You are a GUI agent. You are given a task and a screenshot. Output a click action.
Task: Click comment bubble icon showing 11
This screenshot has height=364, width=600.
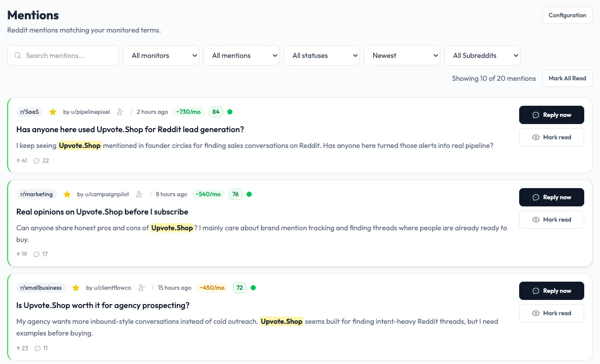point(38,348)
